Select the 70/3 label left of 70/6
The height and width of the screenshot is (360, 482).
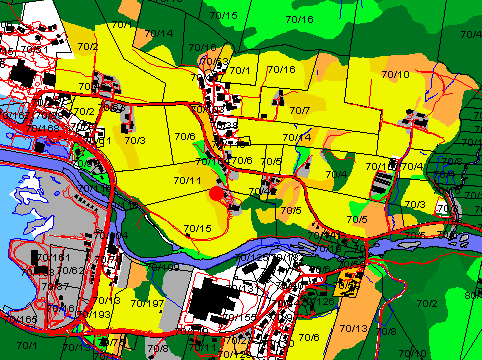(135, 140)
